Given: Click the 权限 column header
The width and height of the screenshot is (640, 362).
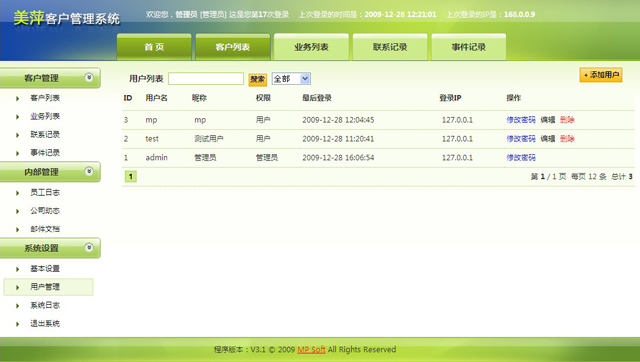Looking at the screenshot, I should [263, 98].
